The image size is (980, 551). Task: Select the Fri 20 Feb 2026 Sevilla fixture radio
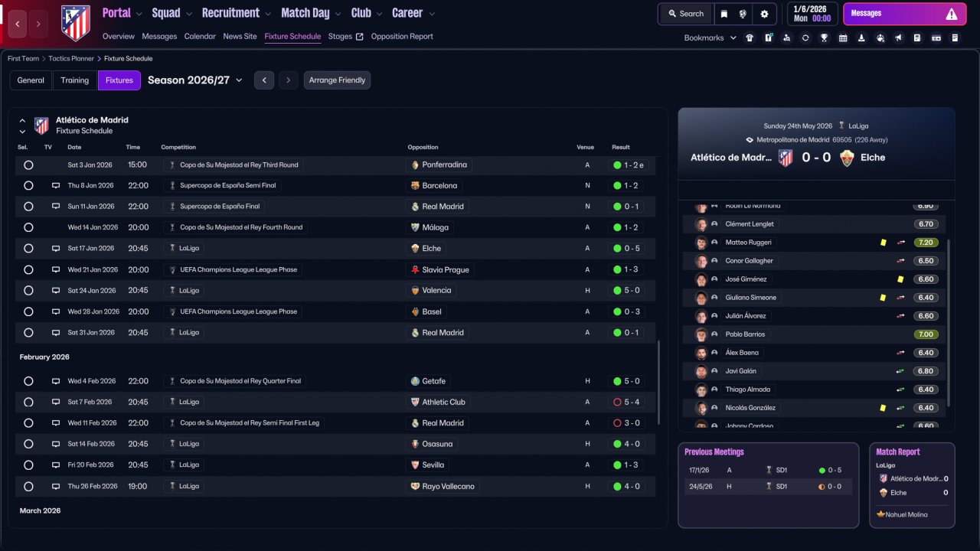[28, 465]
